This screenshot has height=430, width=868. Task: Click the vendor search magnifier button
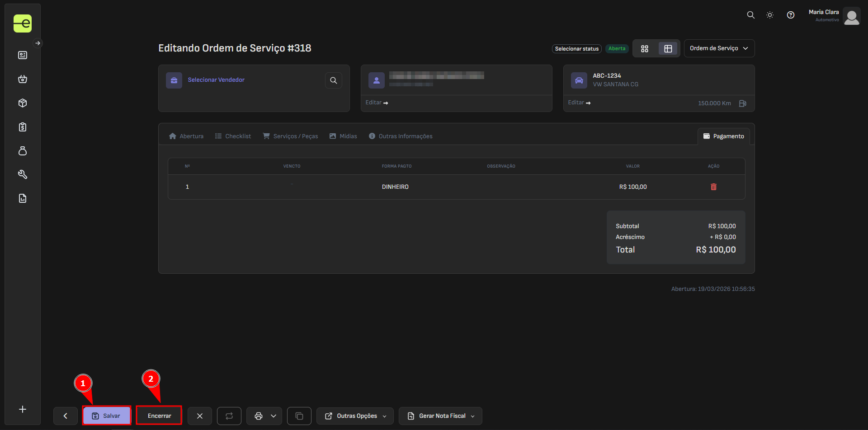333,80
